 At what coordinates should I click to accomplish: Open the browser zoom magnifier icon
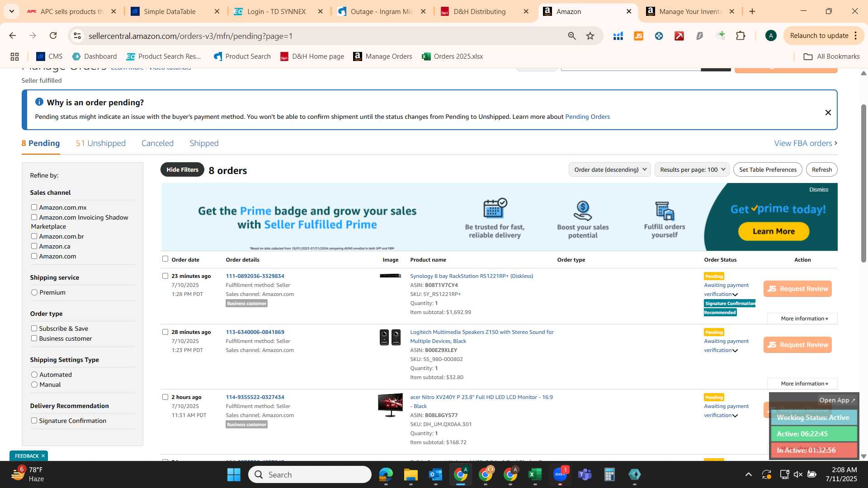[x=572, y=36]
